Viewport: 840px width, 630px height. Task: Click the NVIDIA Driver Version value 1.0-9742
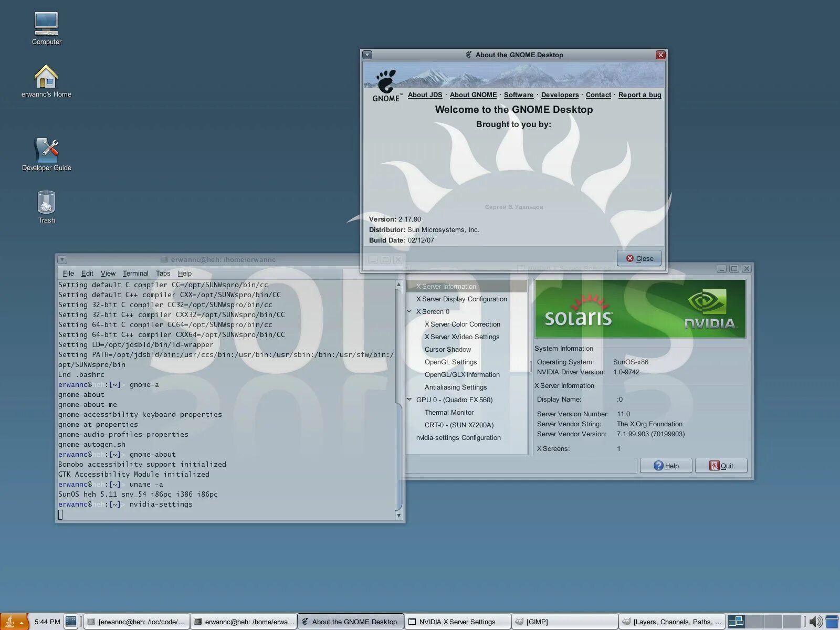(626, 372)
